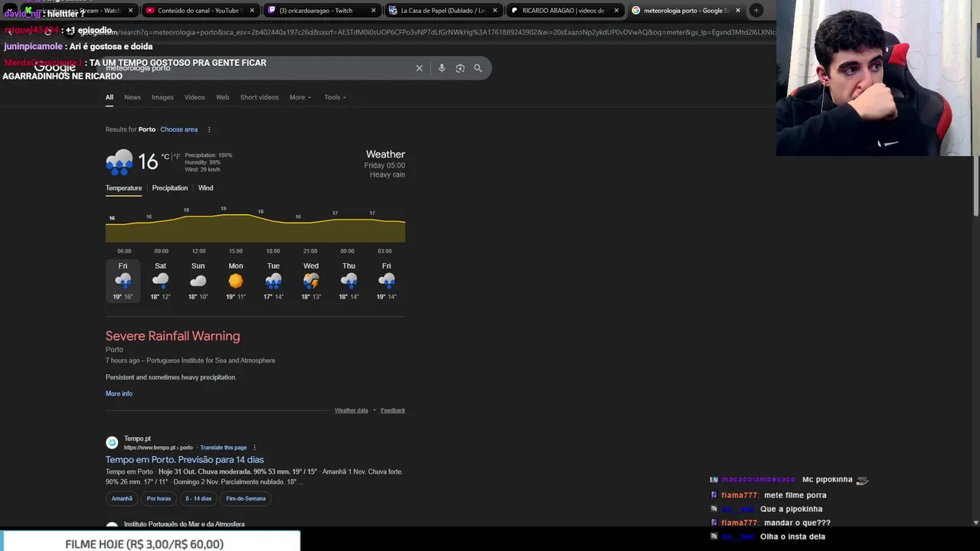Image resolution: width=980 pixels, height=551 pixels.
Task: Click the Amanhã sitelink chip
Action: point(122,498)
